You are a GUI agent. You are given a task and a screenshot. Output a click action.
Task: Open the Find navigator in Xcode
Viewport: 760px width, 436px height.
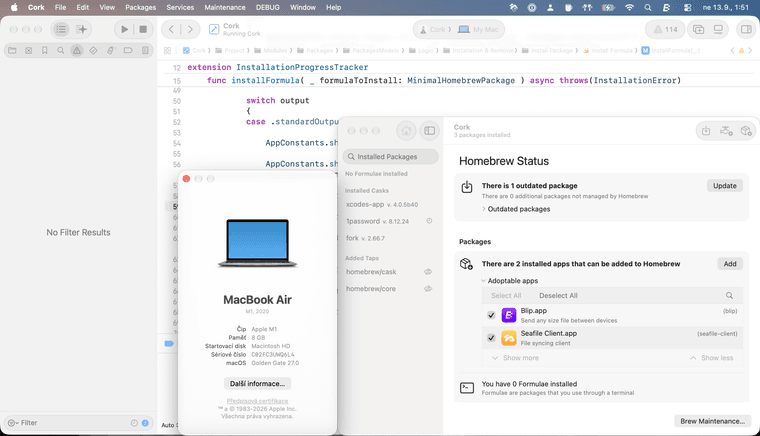click(x=61, y=50)
